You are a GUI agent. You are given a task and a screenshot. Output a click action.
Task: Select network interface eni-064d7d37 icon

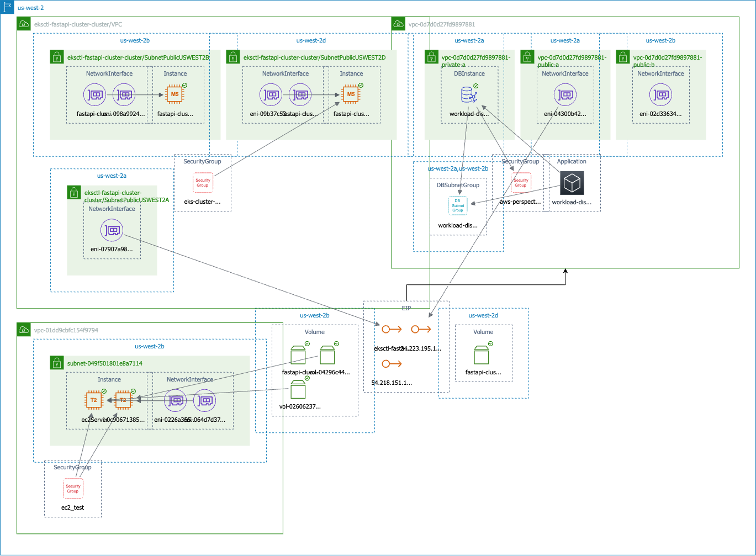(205, 401)
